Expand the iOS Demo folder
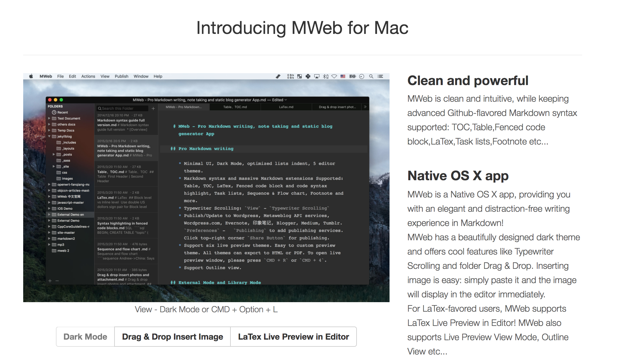The image size is (631, 364). [x=49, y=208]
